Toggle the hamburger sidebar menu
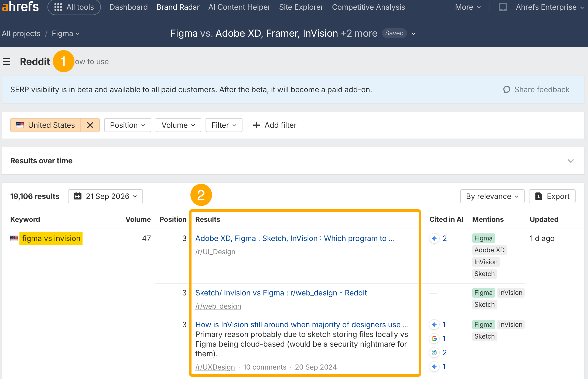 tap(6, 61)
